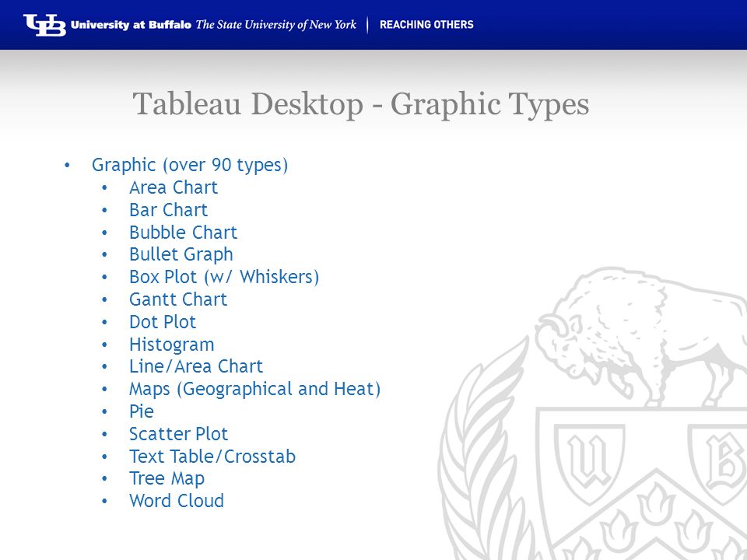Click the 'Gantt Chart' list entry
The width and height of the screenshot is (747, 560).
tap(178, 299)
